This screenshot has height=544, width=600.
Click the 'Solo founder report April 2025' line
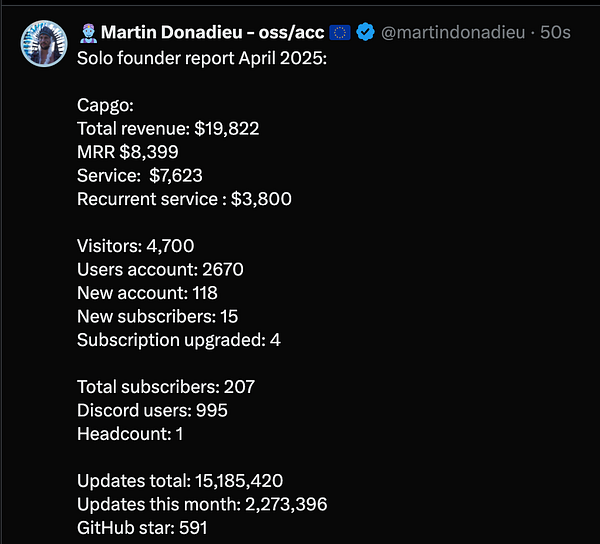pyautogui.click(x=202, y=57)
